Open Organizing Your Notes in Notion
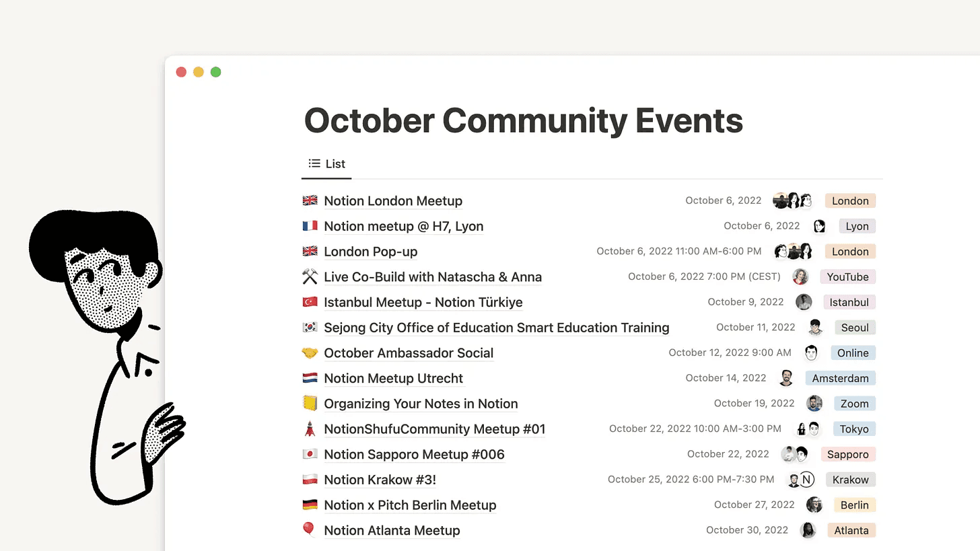The image size is (980, 551). 421,404
